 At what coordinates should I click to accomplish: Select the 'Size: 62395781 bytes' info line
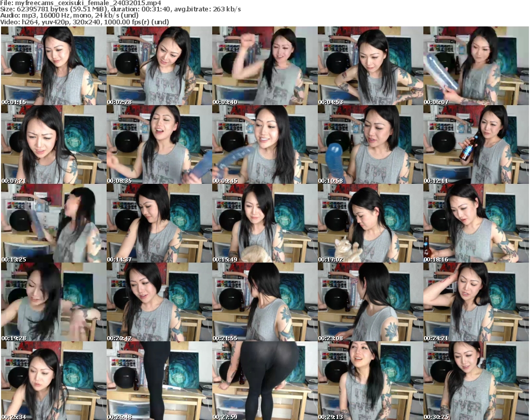coord(120,9)
